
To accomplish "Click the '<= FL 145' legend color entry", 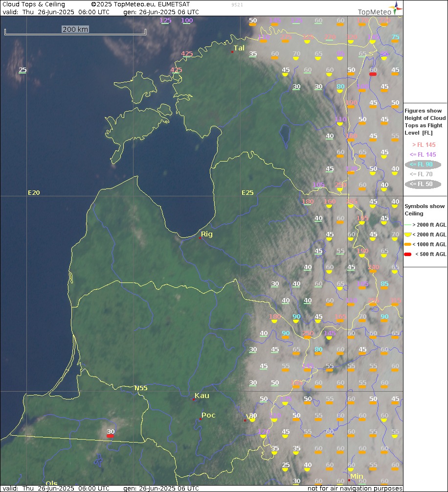I will [423, 154].
